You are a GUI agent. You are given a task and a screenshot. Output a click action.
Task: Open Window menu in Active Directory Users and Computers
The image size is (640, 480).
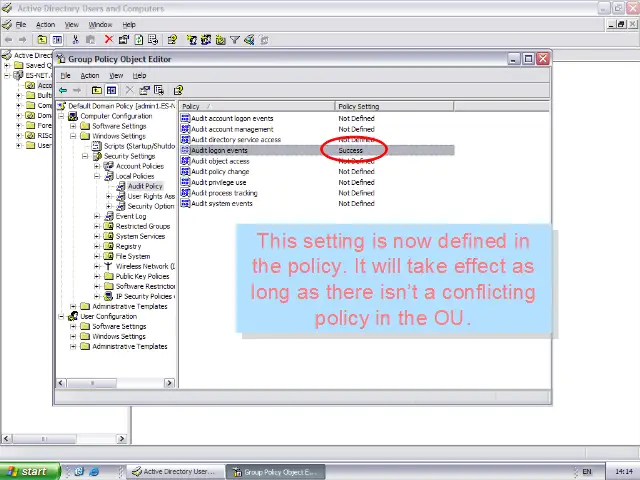(x=100, y=25)
